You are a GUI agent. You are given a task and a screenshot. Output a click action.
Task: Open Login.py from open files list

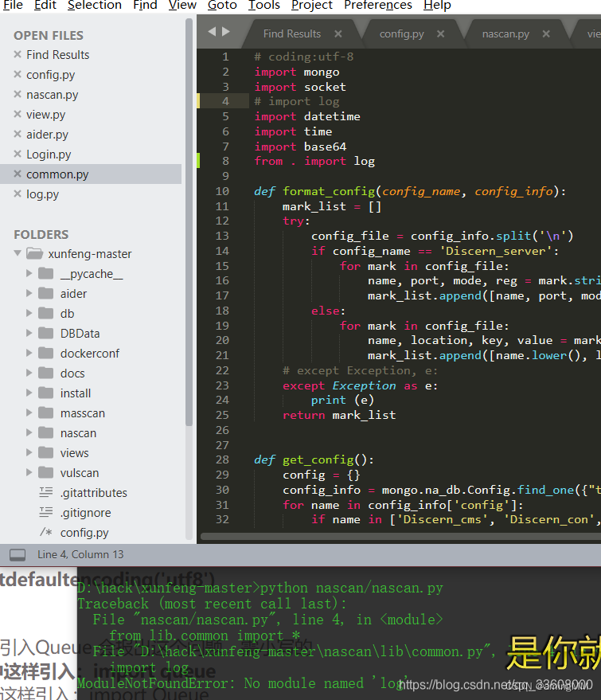pos(49,154)
